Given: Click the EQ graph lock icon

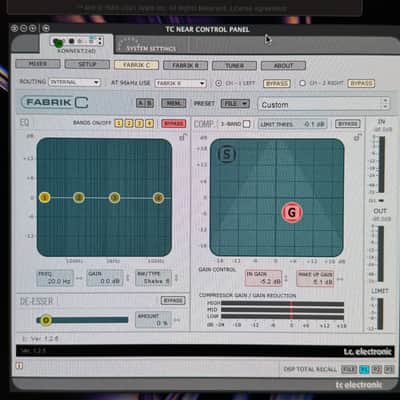Looking at the screenshot, I should pos(183,137).
